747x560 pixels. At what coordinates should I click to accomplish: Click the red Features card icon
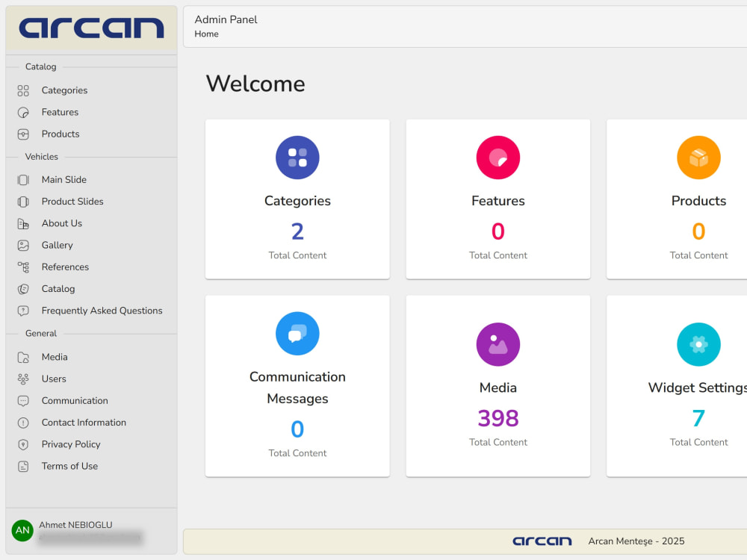coord(498,158)
